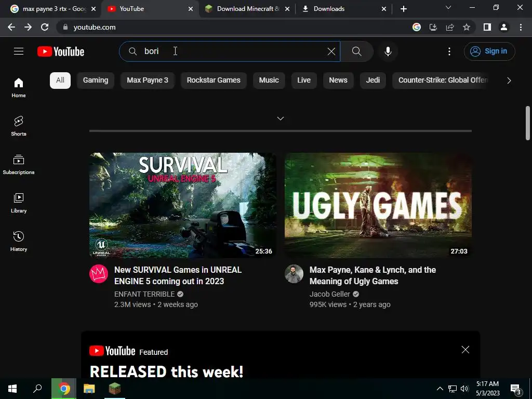Select the Live filter chip
The height and width of the screenshot is (399, 532).
304,81
